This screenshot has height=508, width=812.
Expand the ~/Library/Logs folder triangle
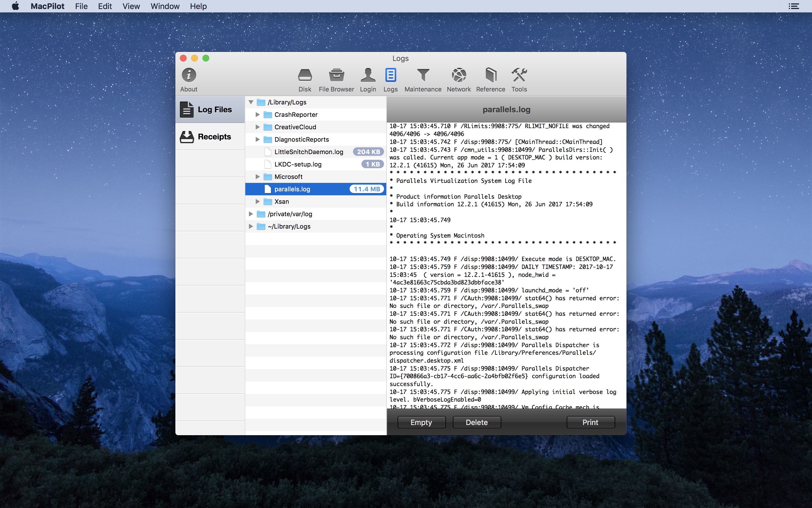click(251, 226)
